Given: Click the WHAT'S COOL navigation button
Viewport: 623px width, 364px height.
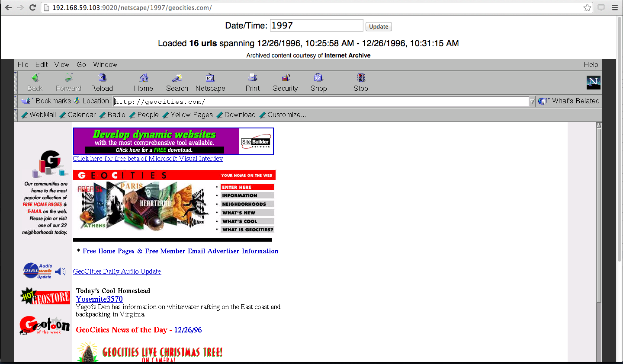Looking at the screenshot, I should [247, 221].
